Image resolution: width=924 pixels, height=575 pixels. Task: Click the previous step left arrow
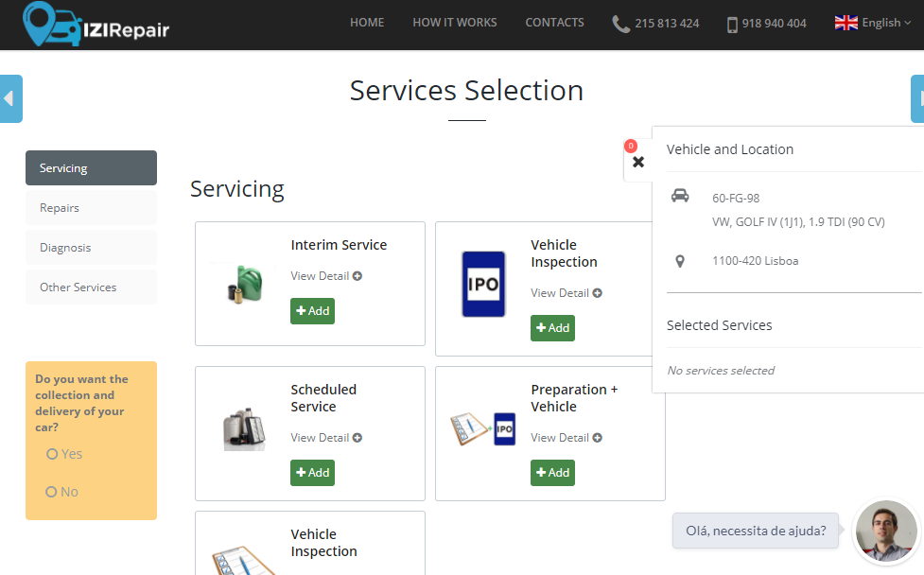click(10, 98)
